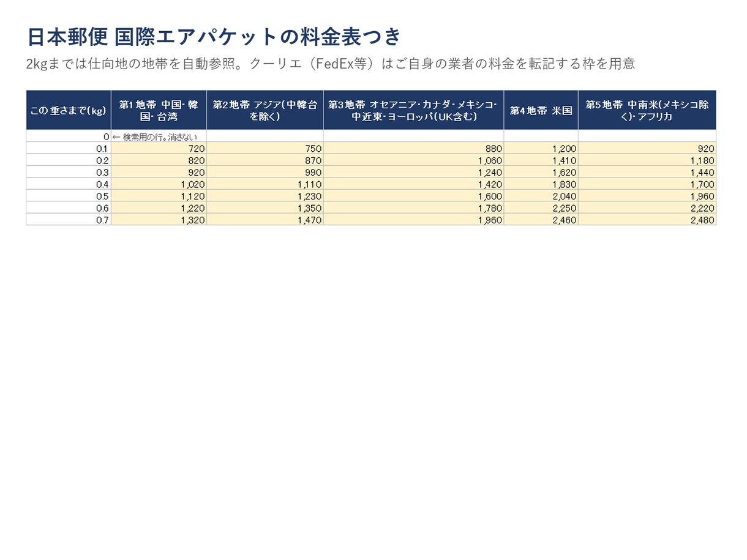Screen dimensions: 747x560
Task: Click the title 日本郵便 国際エアパケットの料金表つき
Action: click(214, 37)
